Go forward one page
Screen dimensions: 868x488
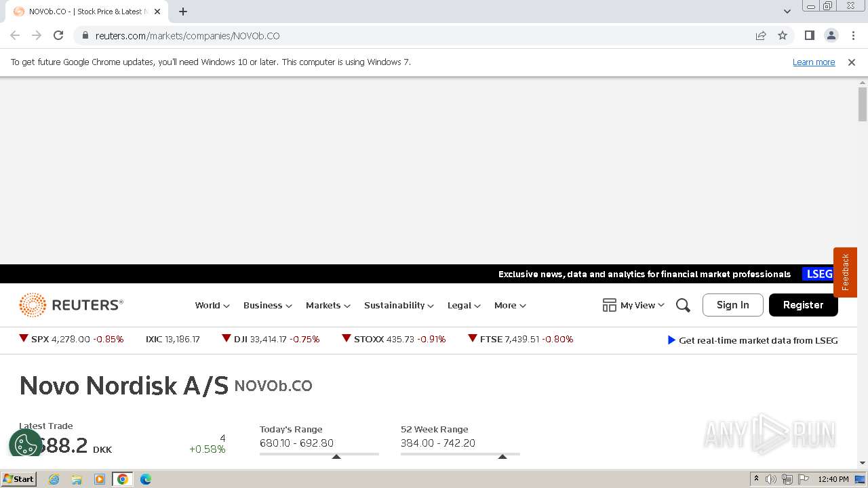[37, 35]
